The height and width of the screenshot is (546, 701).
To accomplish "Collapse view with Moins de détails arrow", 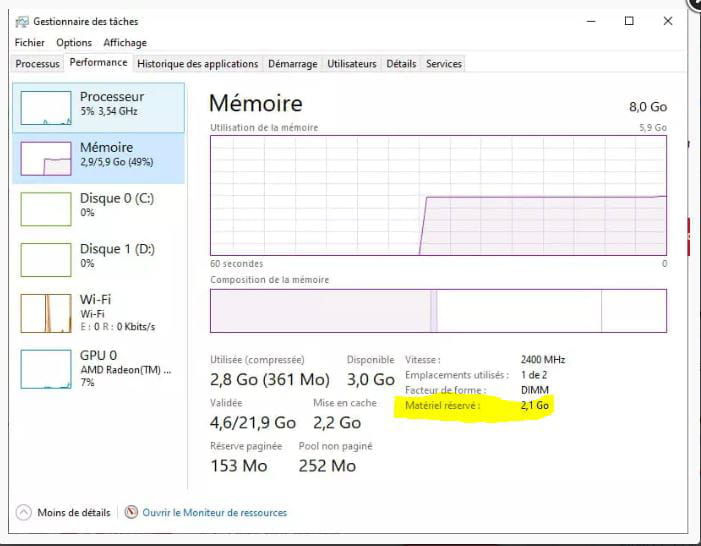I will point(24,512).
